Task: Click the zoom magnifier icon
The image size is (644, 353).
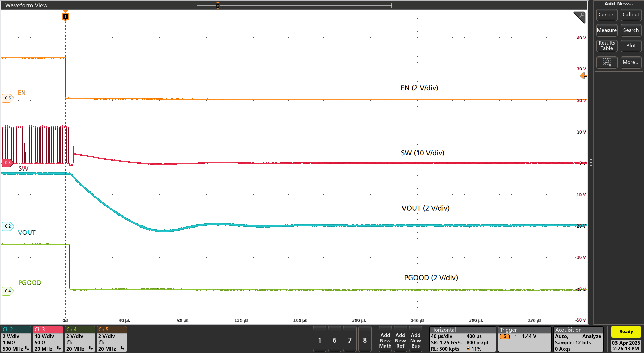Action: click(606, 62)
